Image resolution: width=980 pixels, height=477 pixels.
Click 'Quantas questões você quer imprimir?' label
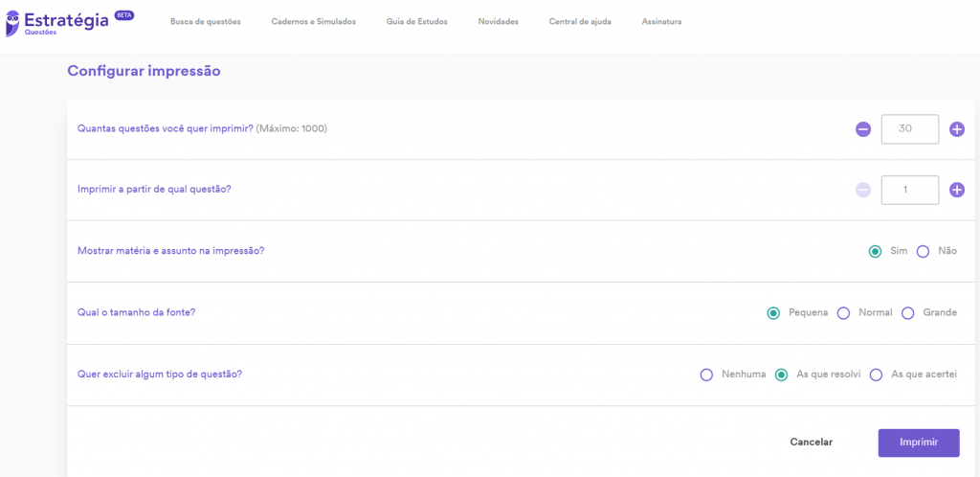pyautogui.click(x=165, y=128)
